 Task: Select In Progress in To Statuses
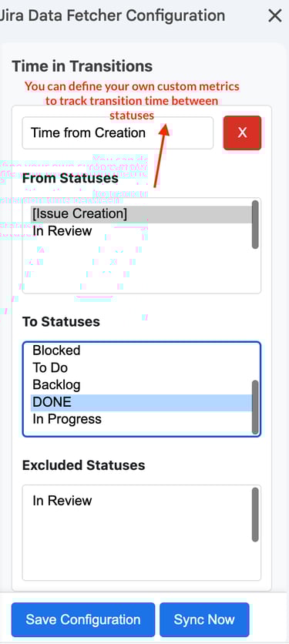pos(142,419)
